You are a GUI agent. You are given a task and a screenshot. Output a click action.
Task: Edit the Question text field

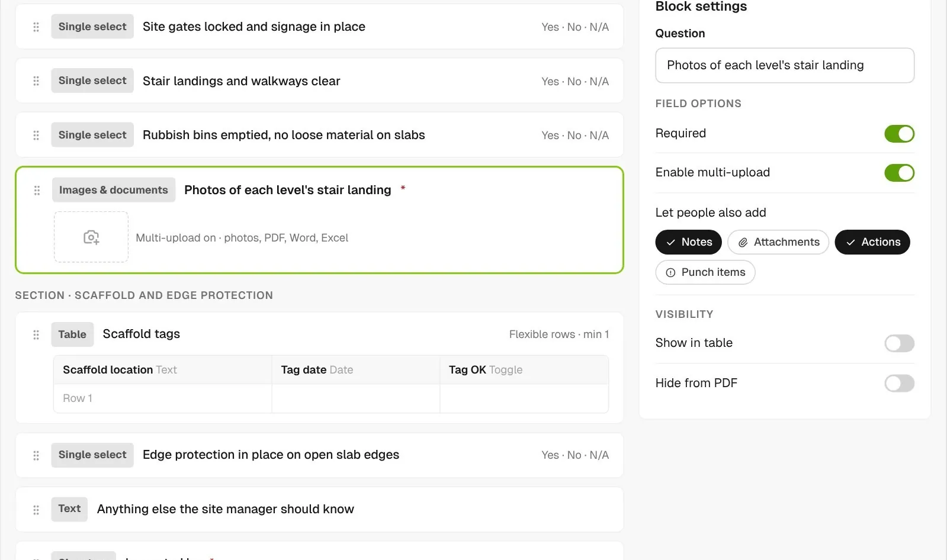(x=785, y=65)
